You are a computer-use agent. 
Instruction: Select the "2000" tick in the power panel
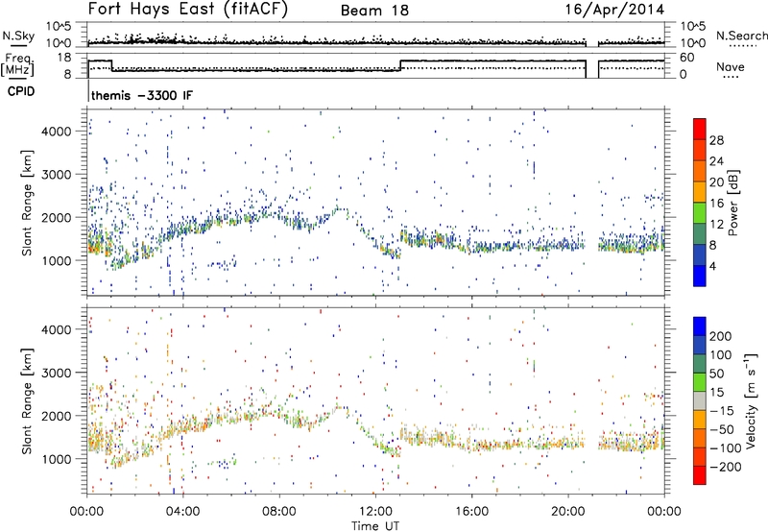coord(56,217)
